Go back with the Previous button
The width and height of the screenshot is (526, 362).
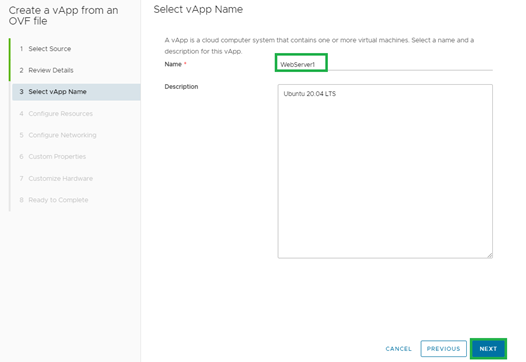pos(443,349)
